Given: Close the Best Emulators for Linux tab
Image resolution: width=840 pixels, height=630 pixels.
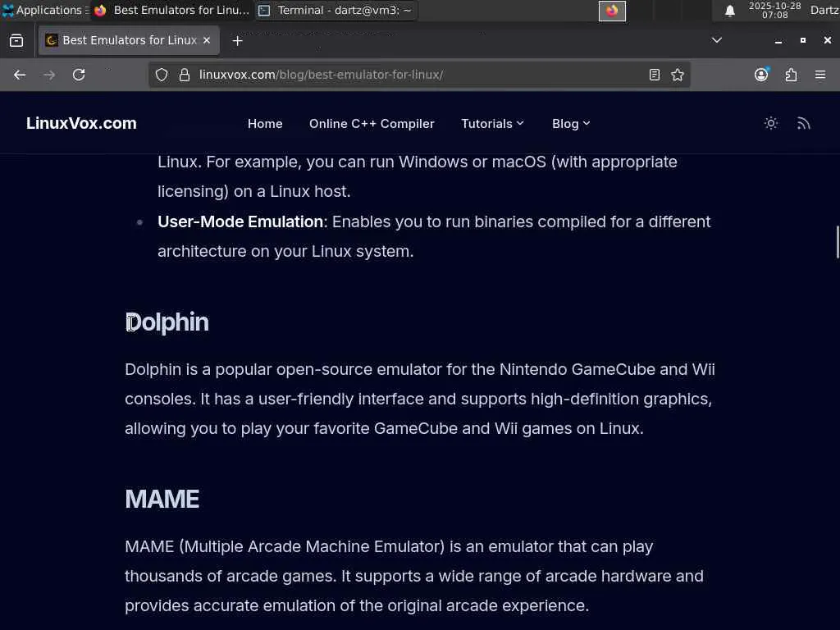Looking at the screenshot, I should tap(207, 40).
